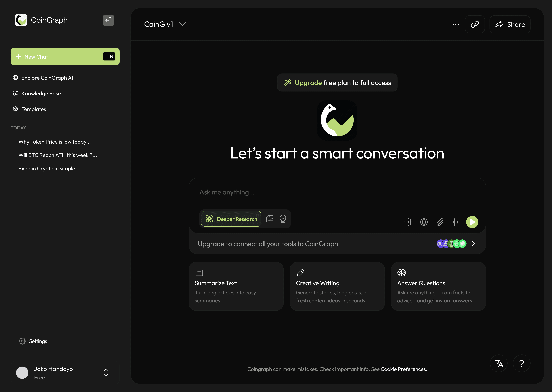Expand the Joko Handoyo account switcher
The width and height of the screenshot is (552, 392).
coord(106,373)
